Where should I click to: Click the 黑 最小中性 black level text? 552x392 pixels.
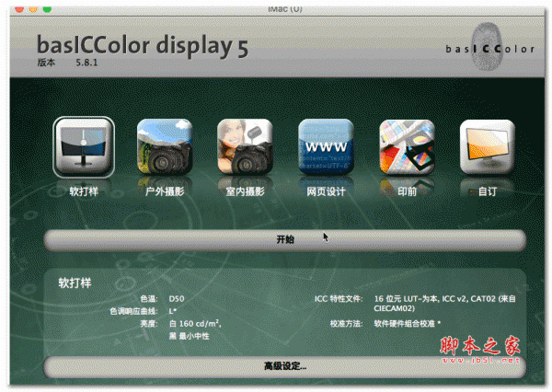click(189, 336)
